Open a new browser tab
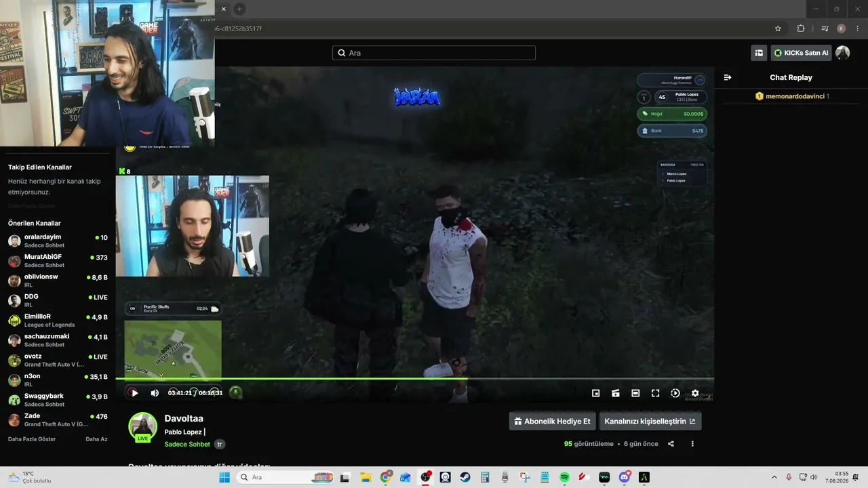 [x=239, y=9]
